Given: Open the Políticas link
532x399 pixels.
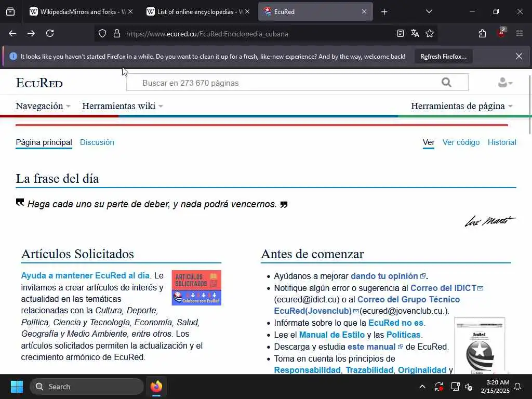Looking at the screenshot, I should click(403, 335).
